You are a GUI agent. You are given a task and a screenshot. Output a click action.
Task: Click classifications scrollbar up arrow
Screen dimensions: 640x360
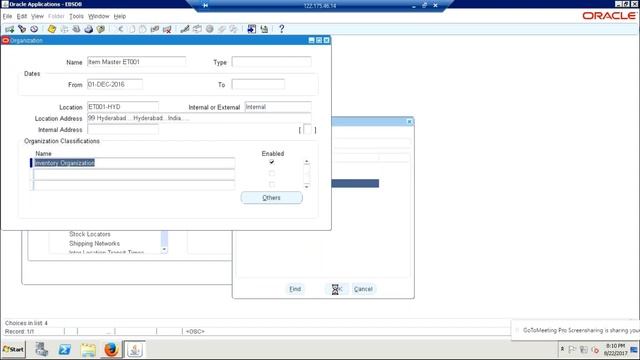[x=307, y=162]
